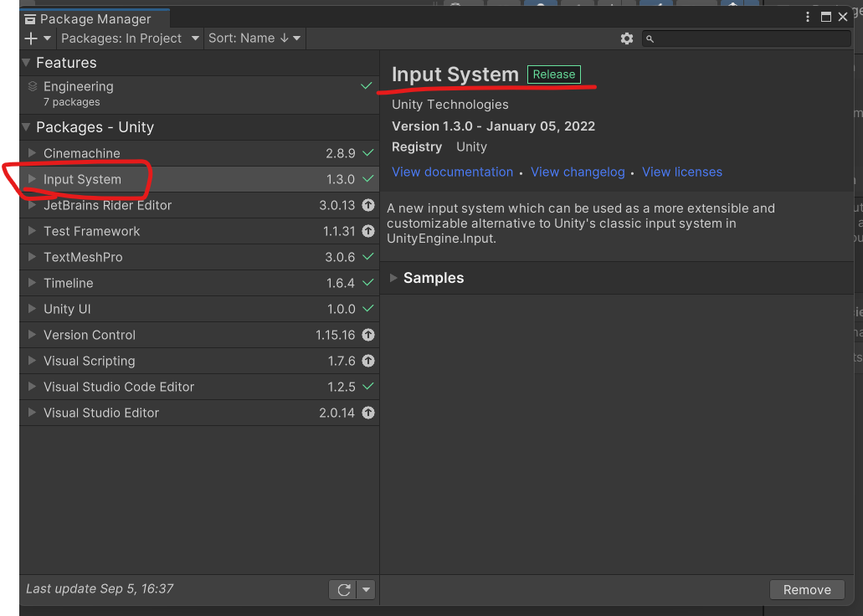Click the Version Control update-available icon

[368, 335]
